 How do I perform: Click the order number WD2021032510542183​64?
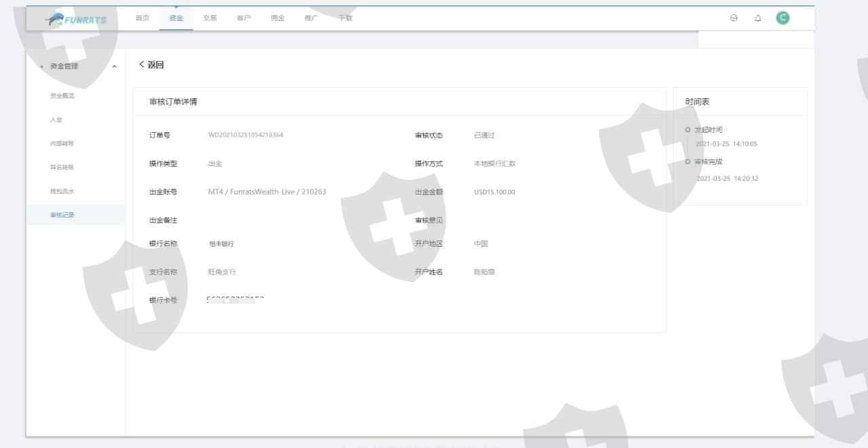pos(245,135)
